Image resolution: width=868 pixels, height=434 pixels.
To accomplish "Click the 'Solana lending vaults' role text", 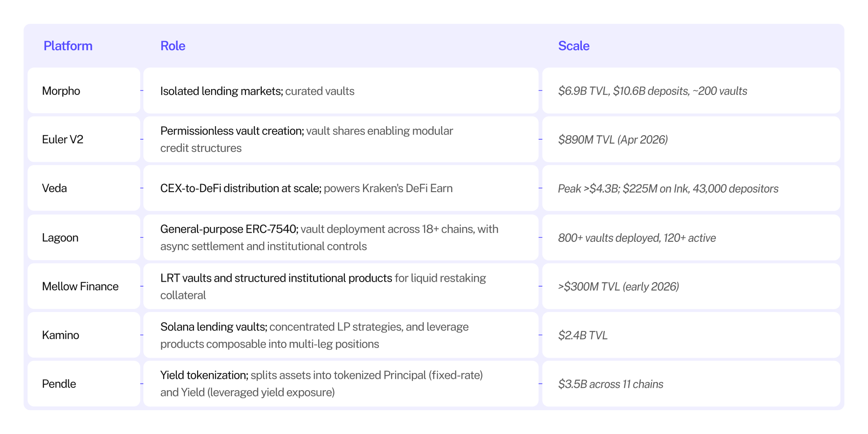I will [214, 326].
